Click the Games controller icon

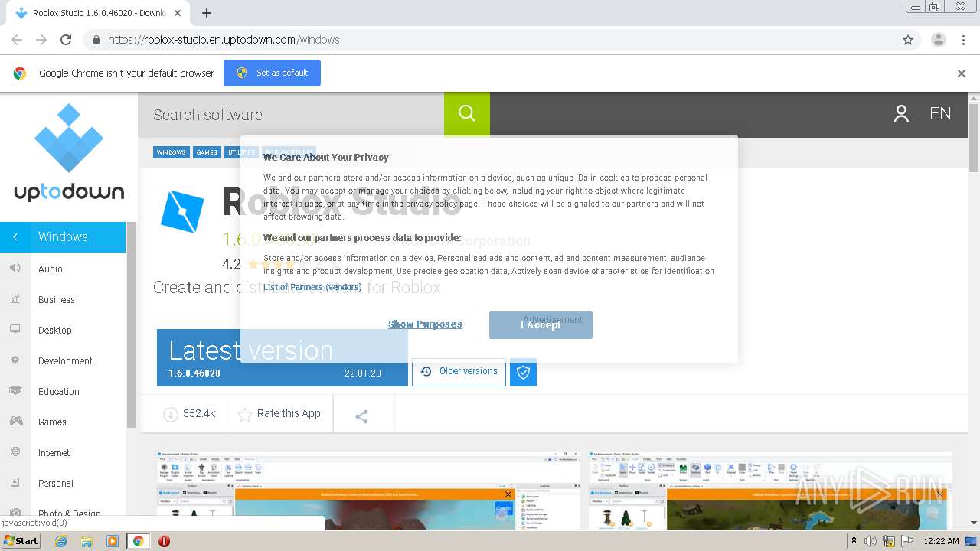(15, 421)
